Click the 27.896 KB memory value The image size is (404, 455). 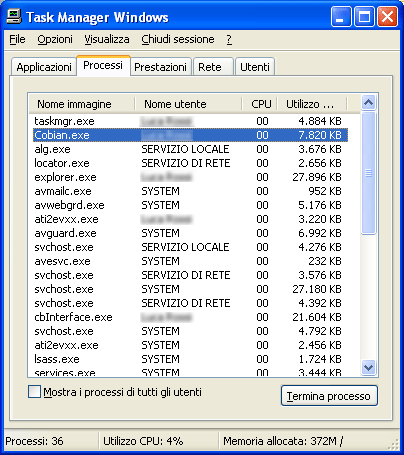coord(317,177)
